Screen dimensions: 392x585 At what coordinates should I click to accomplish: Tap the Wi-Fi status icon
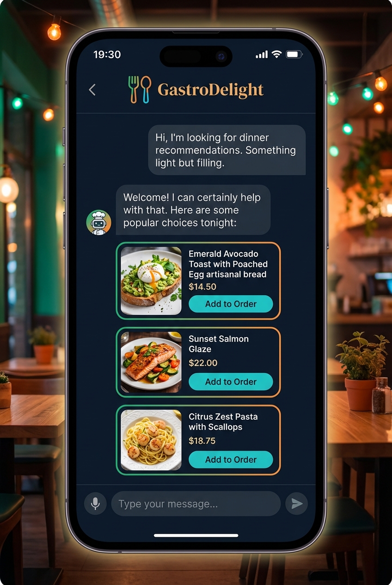276,54
